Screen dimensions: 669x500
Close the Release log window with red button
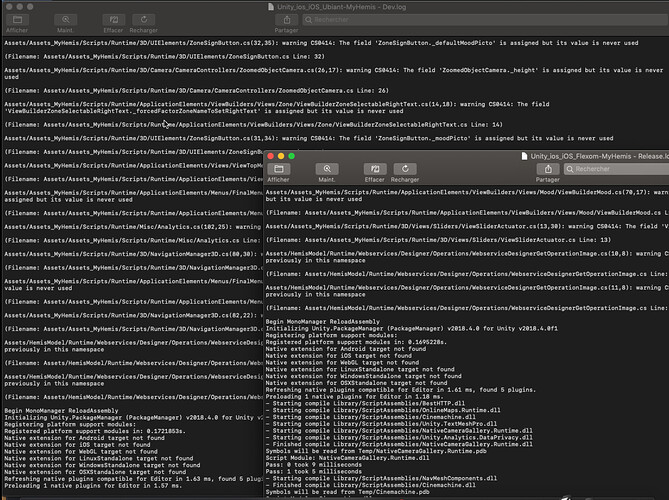click(x=271, y=156)
